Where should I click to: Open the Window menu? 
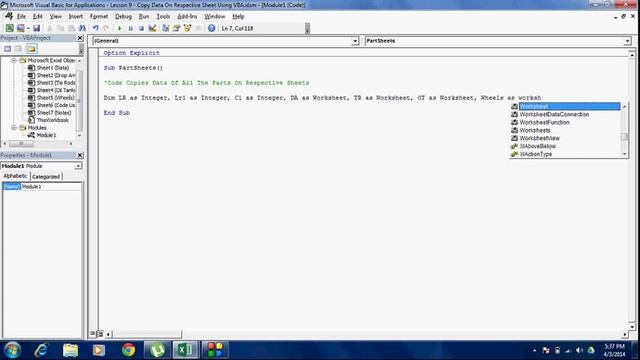pyautogui.click(x=214, y=16)
